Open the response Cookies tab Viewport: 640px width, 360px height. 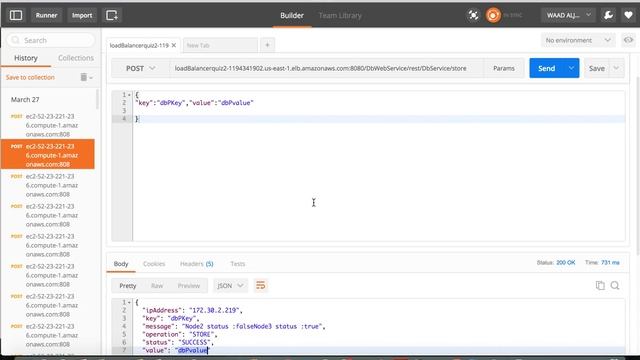[154, 264]
